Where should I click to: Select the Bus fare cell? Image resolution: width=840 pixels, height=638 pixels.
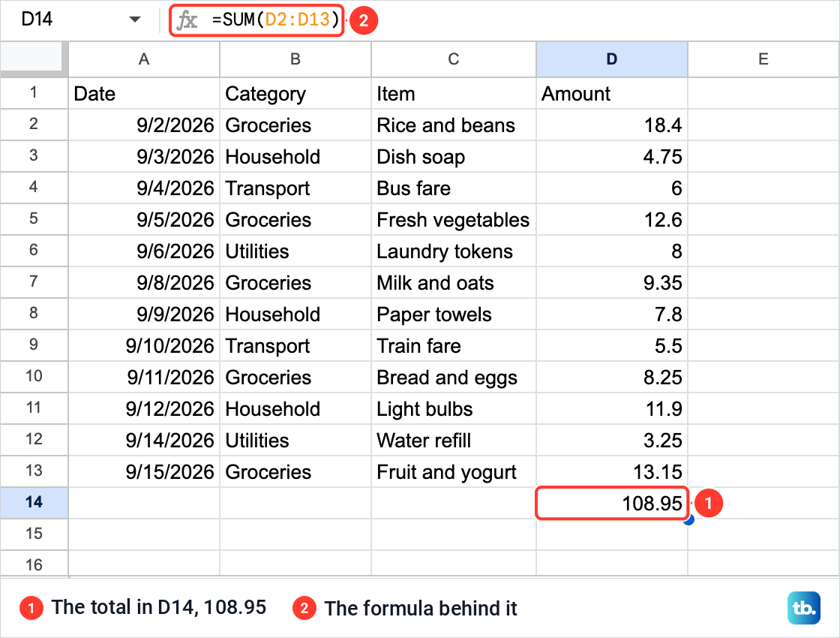(454, 188)
